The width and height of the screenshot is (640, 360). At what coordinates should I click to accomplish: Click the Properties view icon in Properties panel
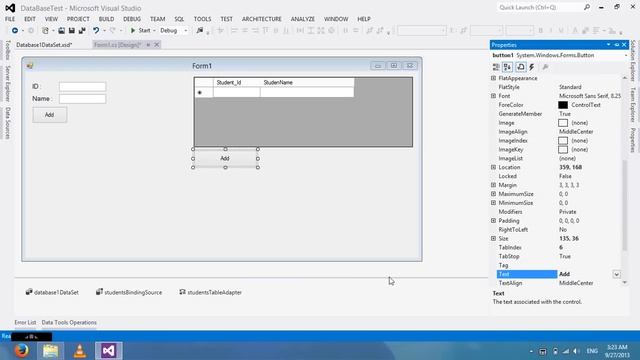[521, 67]
